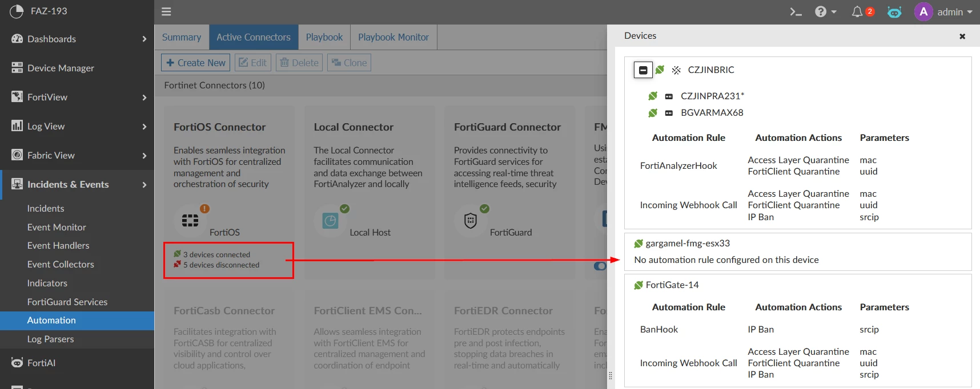Click the FortiAnalyzerHook rule
Screen dimensions: 980x389
[x=678, y=165]
